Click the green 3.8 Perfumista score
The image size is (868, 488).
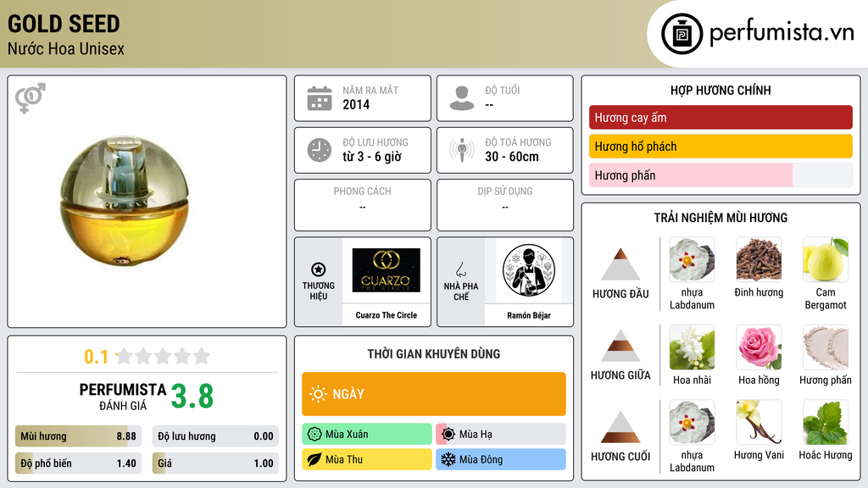192,396
